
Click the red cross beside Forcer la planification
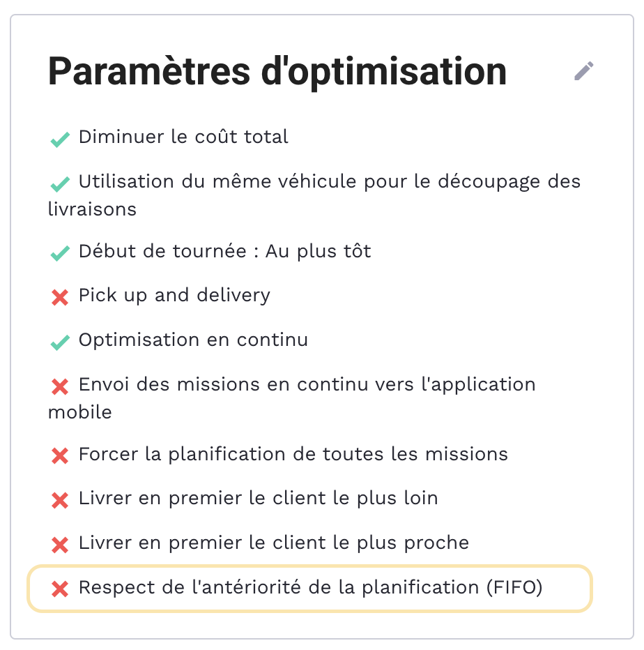(x=60, y=456)
